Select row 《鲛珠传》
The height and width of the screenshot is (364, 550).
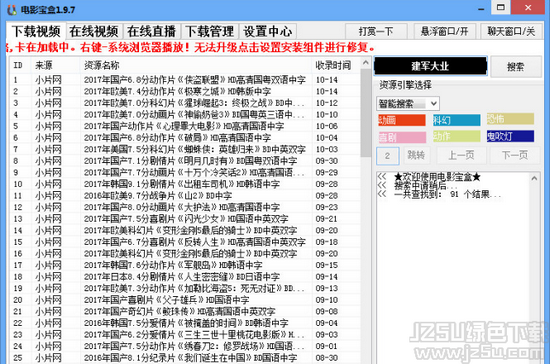(x=185, y=311)
